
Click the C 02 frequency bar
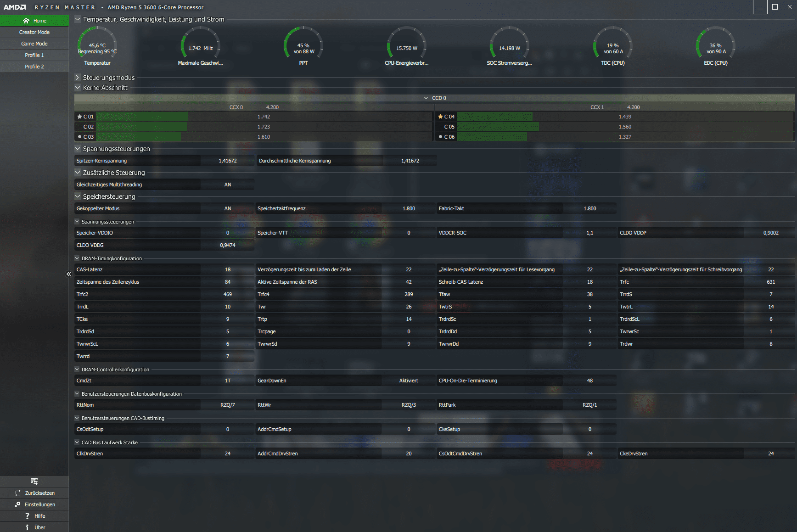click(x=264, y=127)
